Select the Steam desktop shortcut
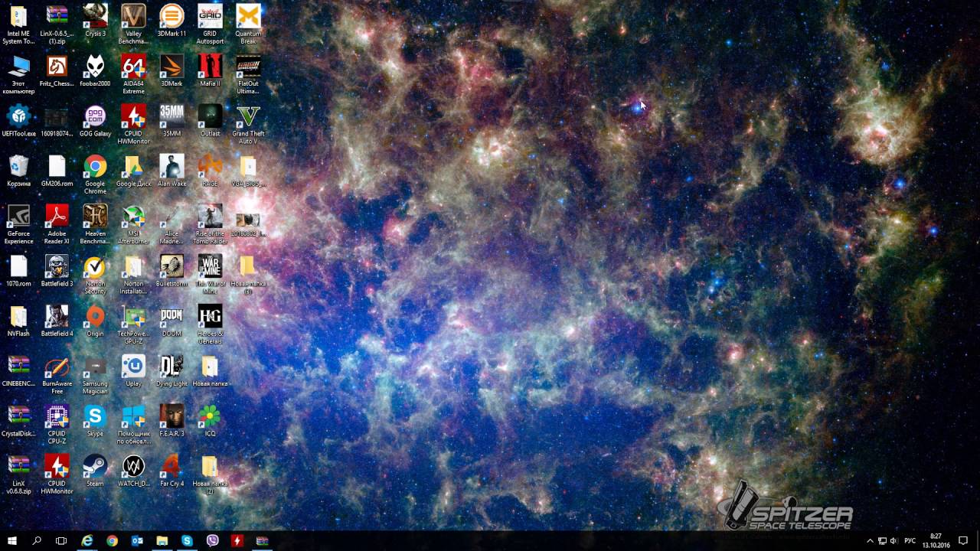Viewport: 980px width, 551px height. point(95,471)
